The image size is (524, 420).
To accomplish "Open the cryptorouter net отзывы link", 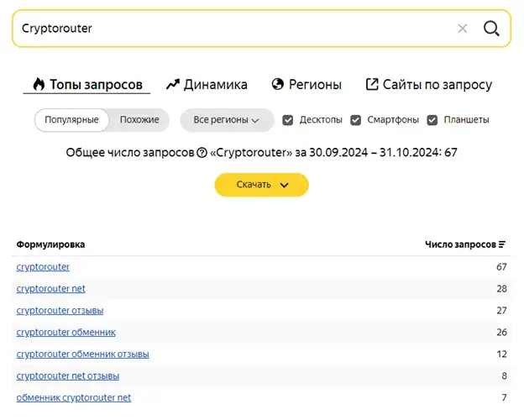I will 68,375.
